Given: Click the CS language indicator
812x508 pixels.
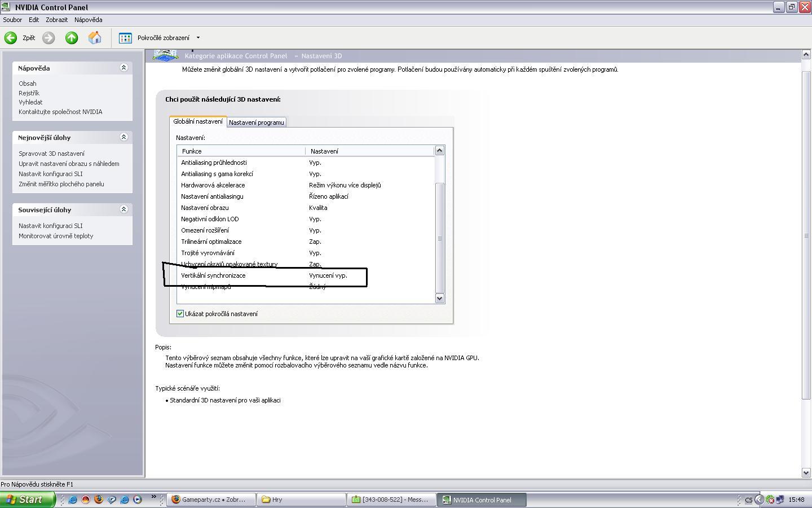Looking at the screenshot, I should [749, 500].
